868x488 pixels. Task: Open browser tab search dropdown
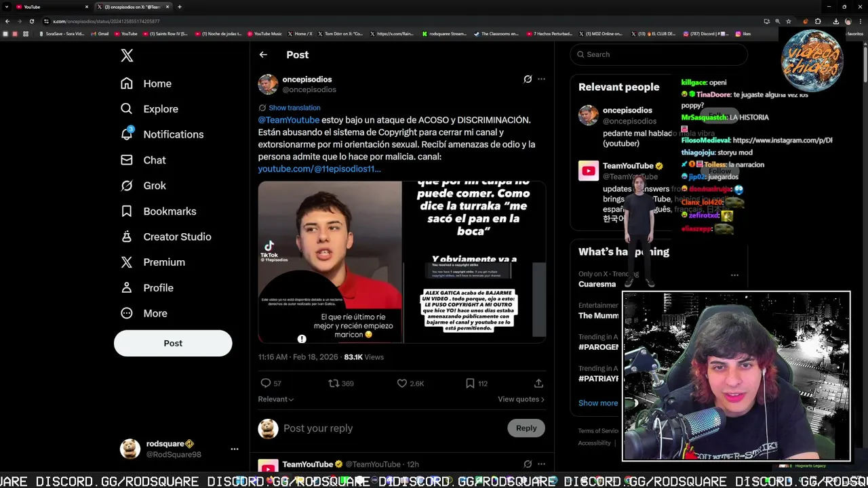coord(5,7)
